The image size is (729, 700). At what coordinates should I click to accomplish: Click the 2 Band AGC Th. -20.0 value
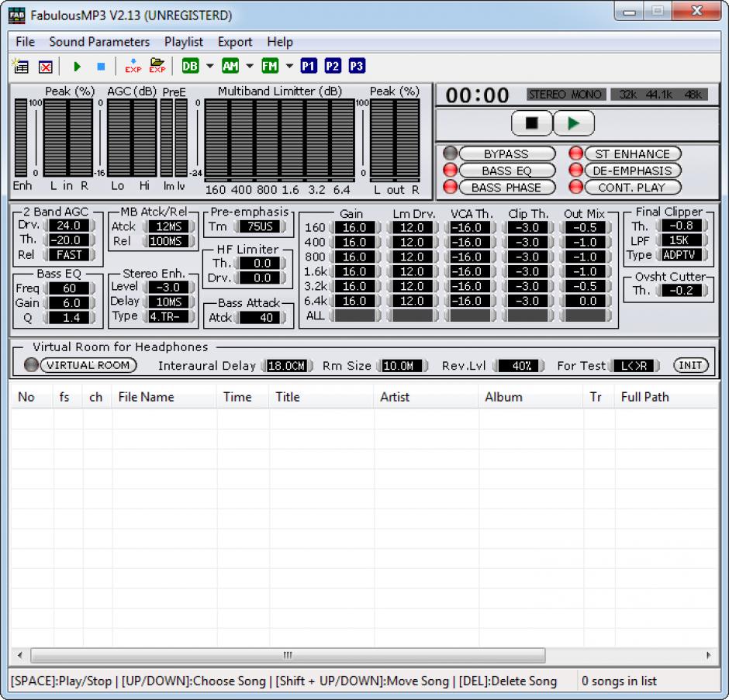[69, 240]
